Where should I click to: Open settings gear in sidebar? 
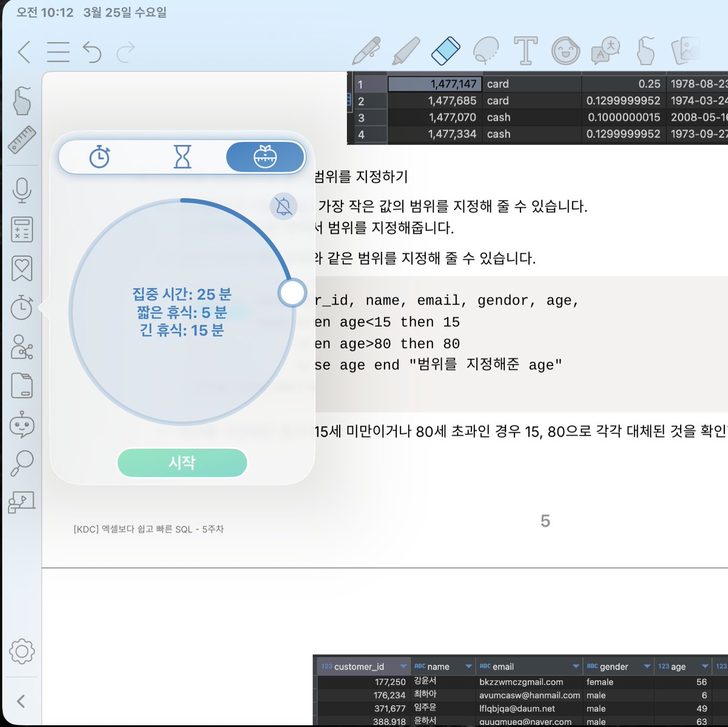[22, 652]
